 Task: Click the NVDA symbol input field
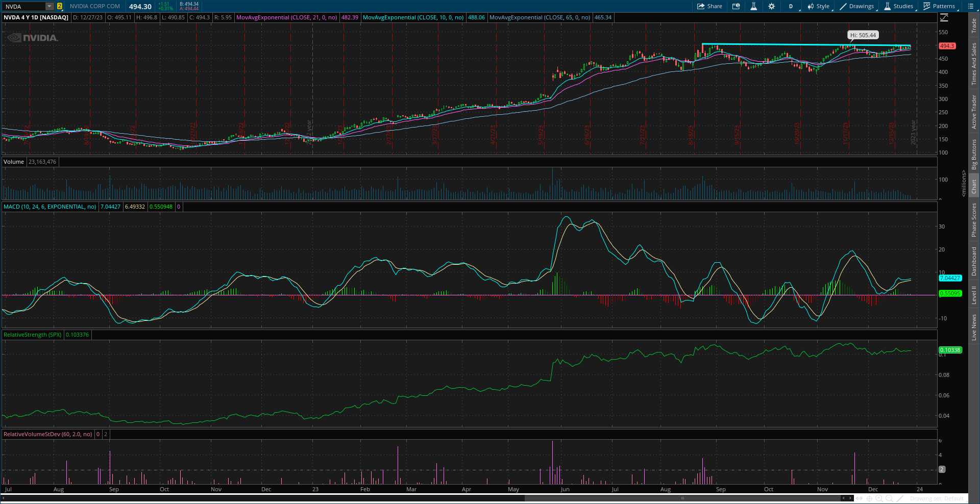click(x=23, y=6)
